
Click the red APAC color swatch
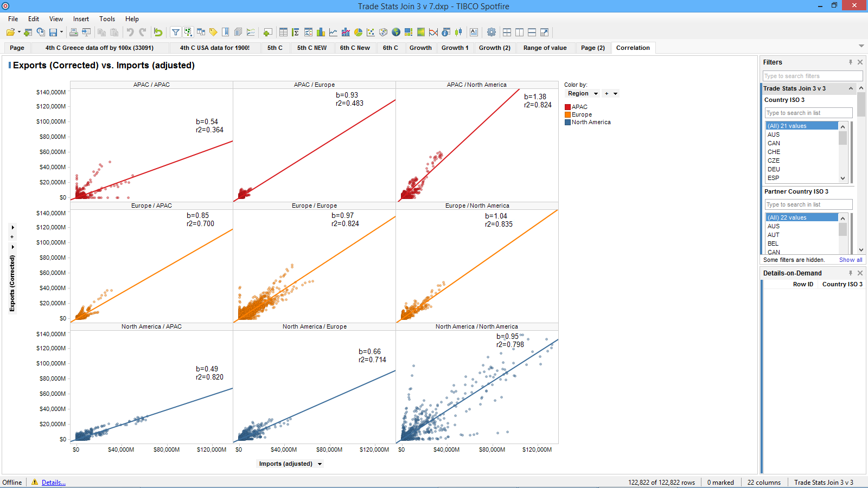coord(567,107)
